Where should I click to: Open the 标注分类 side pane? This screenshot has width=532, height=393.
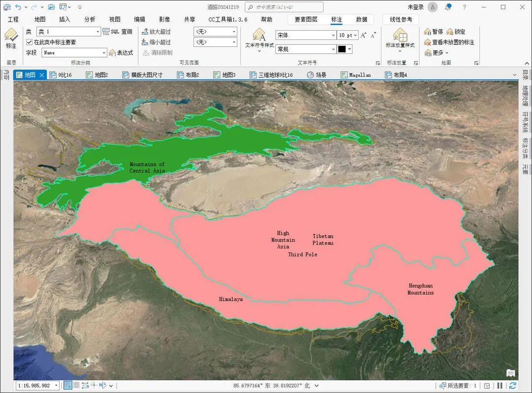click(x=525, y=148)
